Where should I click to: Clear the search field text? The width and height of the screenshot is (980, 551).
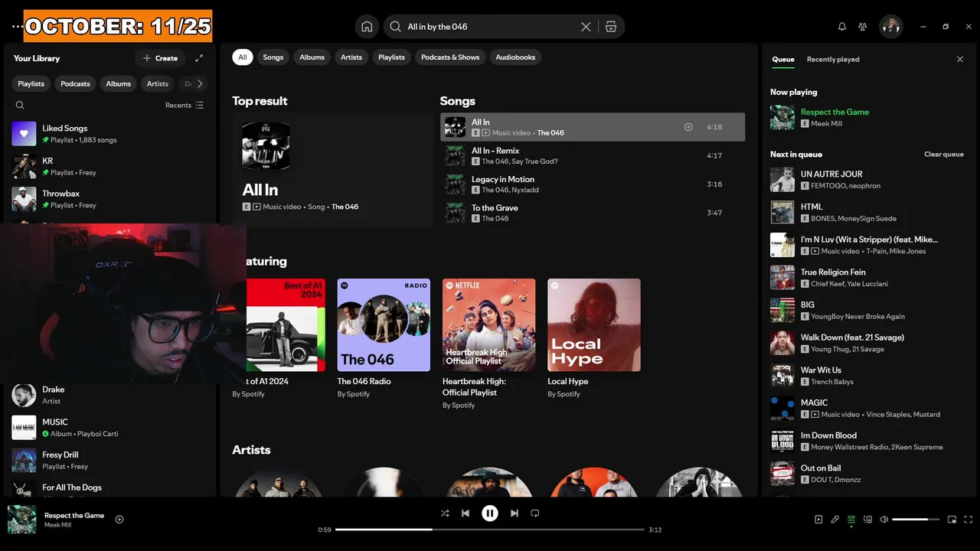point(586,27)
